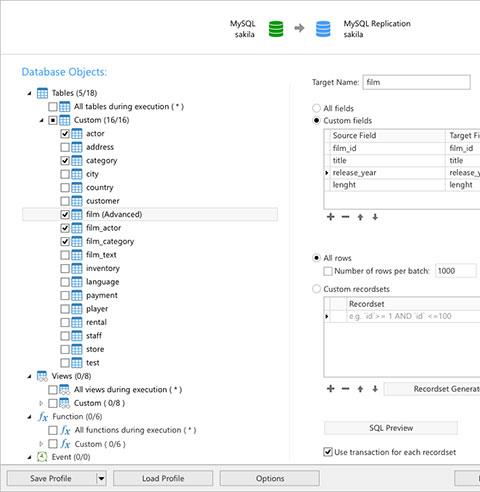Move the field up with the arrow below the Source Field grid
This screenshot has height=492, width=480.
[x=360, y=217]
